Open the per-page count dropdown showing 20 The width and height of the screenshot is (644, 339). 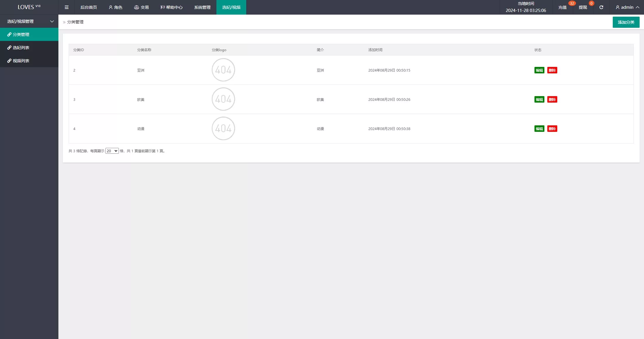[112, 151]
